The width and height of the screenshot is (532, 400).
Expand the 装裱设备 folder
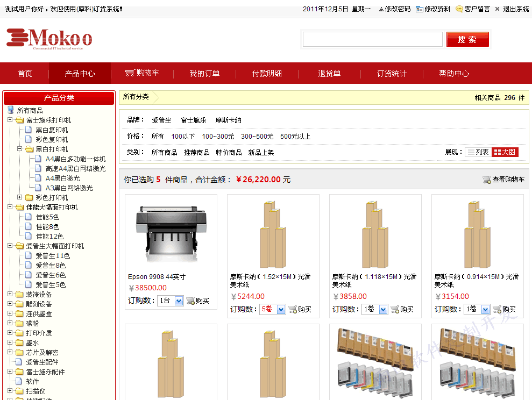click(10, 294)
